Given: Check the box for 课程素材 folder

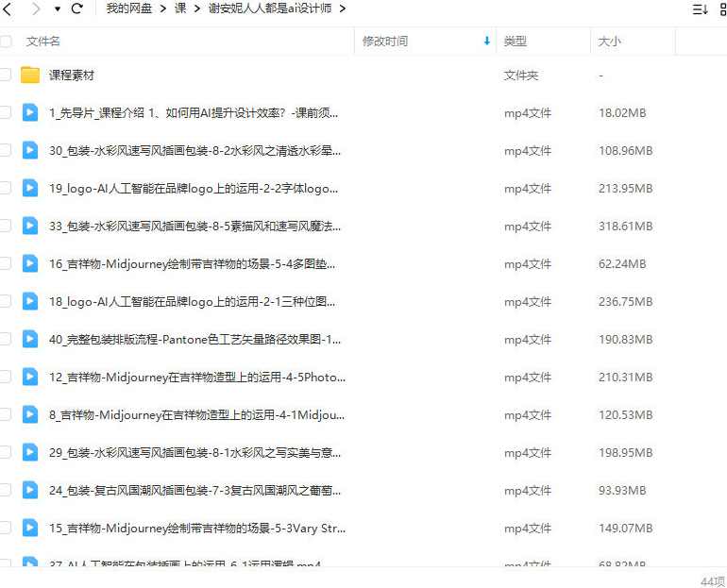Looking at the screenshot, I should (6, 75).
